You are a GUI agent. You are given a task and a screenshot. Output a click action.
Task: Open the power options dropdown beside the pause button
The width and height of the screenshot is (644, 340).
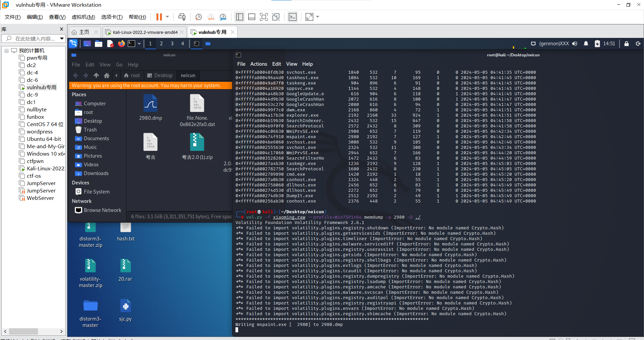[167, 17]
